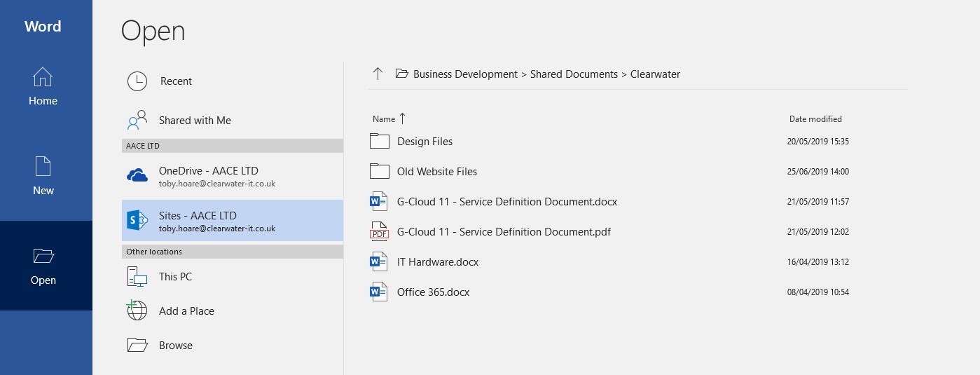Screen dimensions: 980x375
Task: Click Word icon of IT Hardware.docx
Action: [379, 262]
